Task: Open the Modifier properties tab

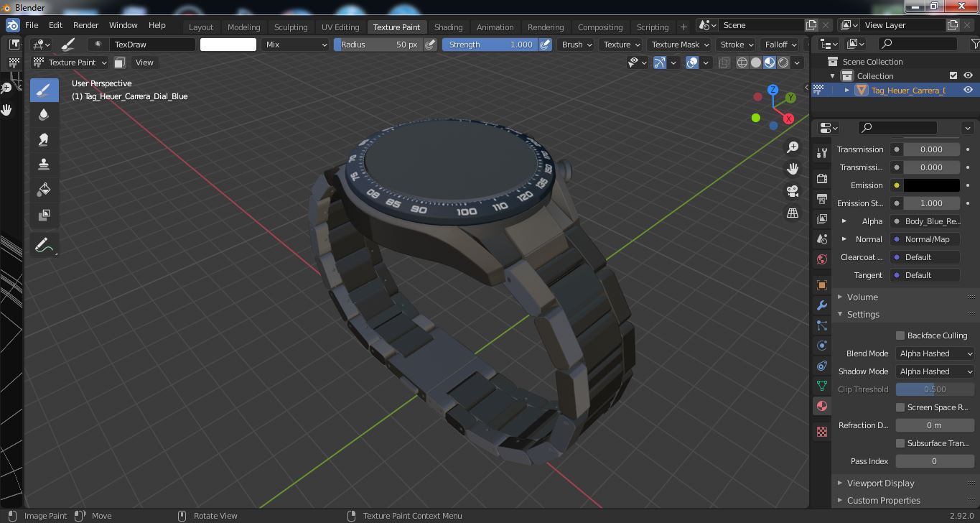Action: coord(822,305)
